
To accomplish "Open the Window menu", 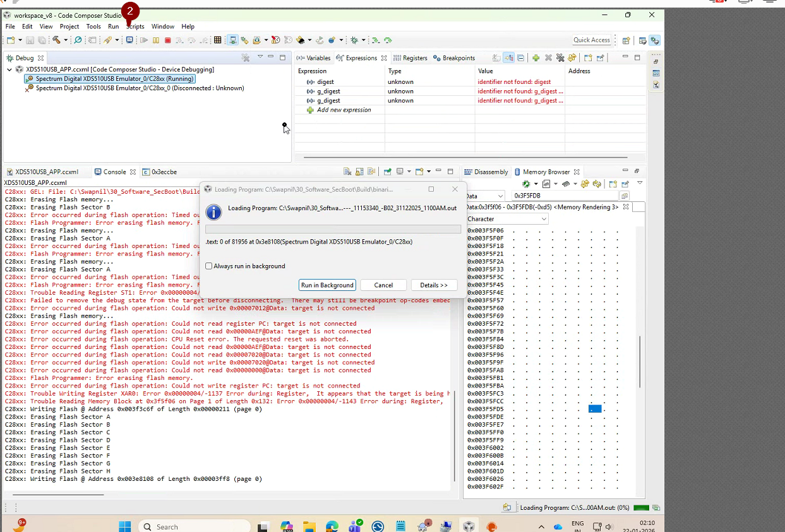I will click(x=163, y=27).
